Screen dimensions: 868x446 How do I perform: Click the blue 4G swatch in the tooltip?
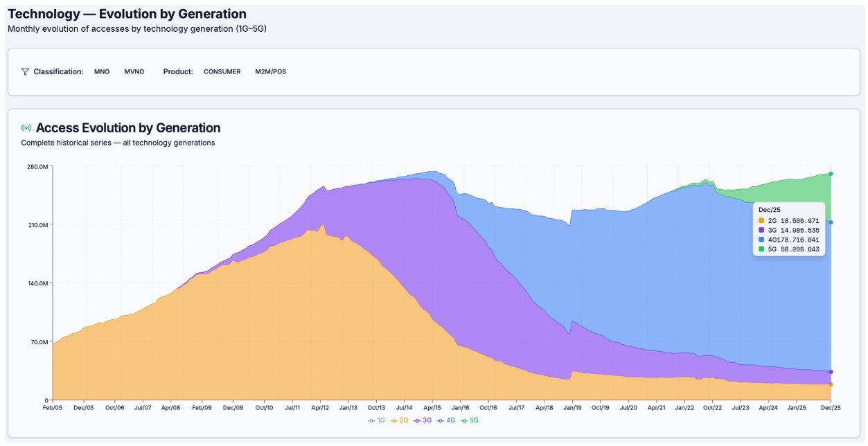tap(761, 239)
